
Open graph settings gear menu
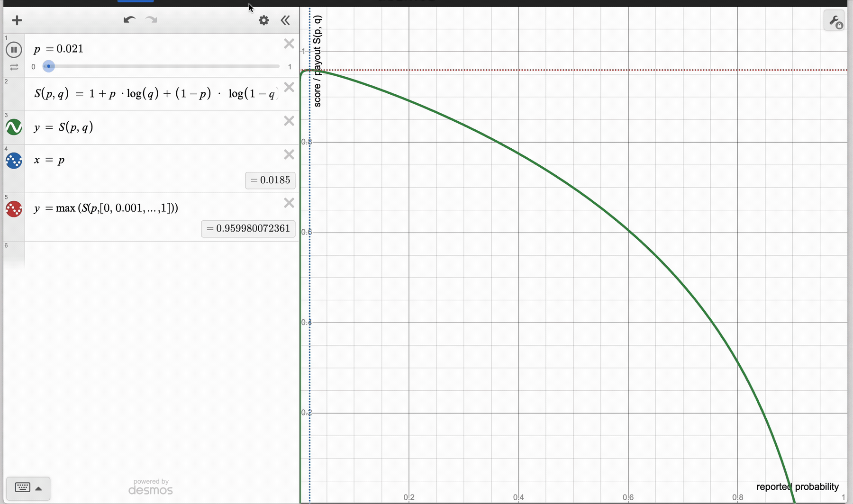click(264, 20)
